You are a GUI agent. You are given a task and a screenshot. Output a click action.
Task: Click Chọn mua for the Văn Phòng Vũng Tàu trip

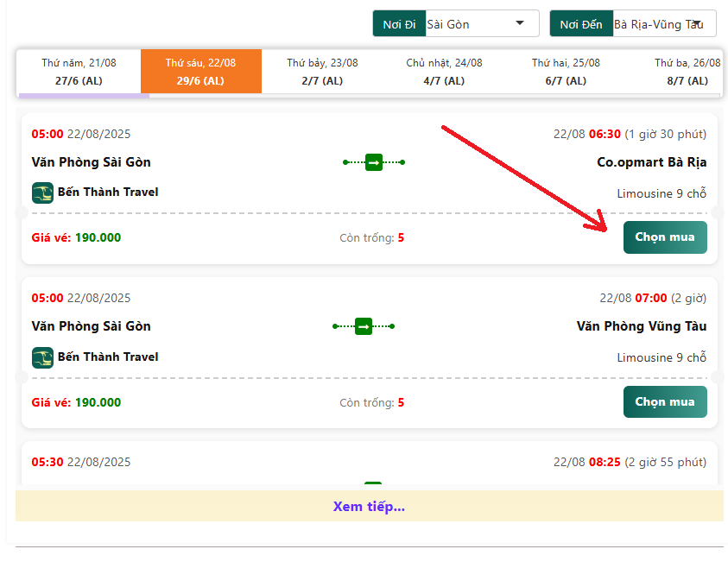pos(665,402)
